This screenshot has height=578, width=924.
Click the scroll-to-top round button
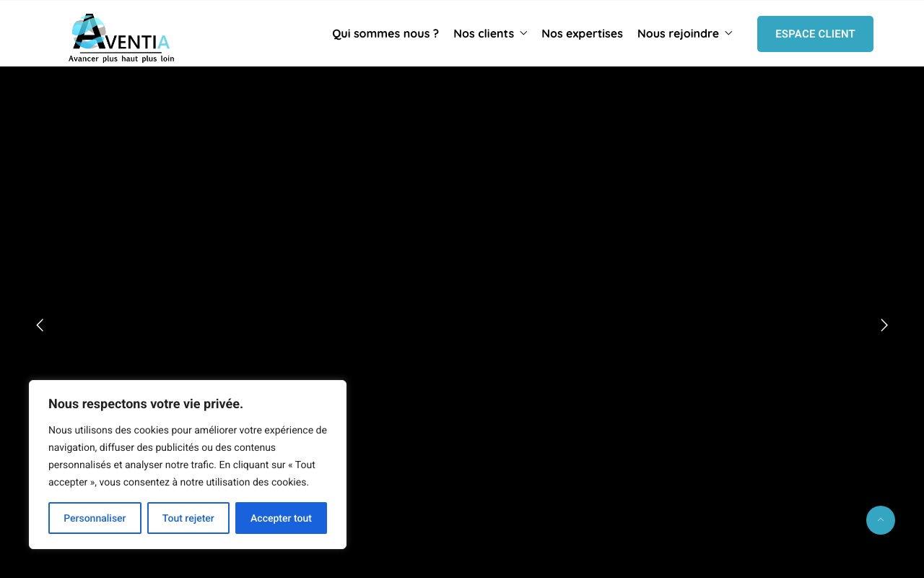[881, 520]
